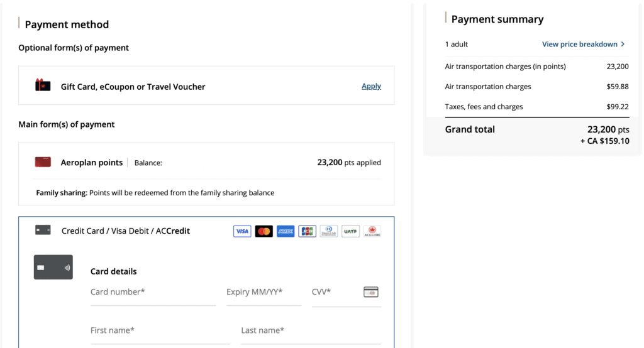Click the Taxes, fees and charges label

point(484,107)
